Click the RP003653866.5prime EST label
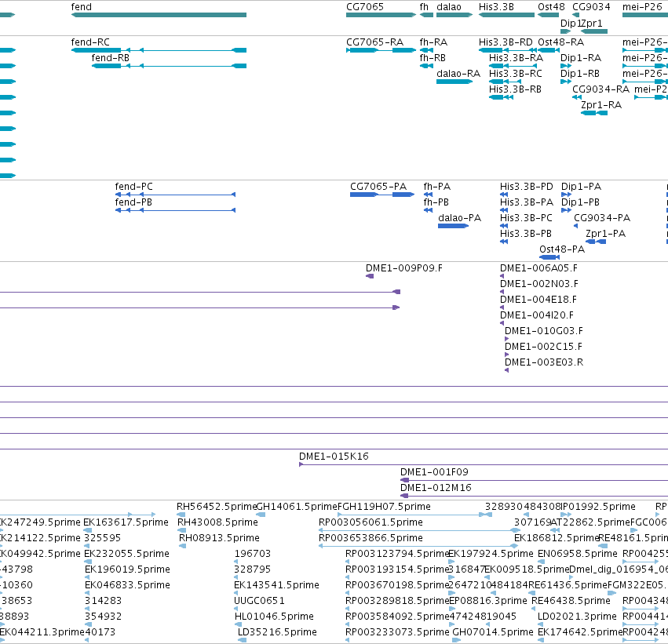 [371, 538]
